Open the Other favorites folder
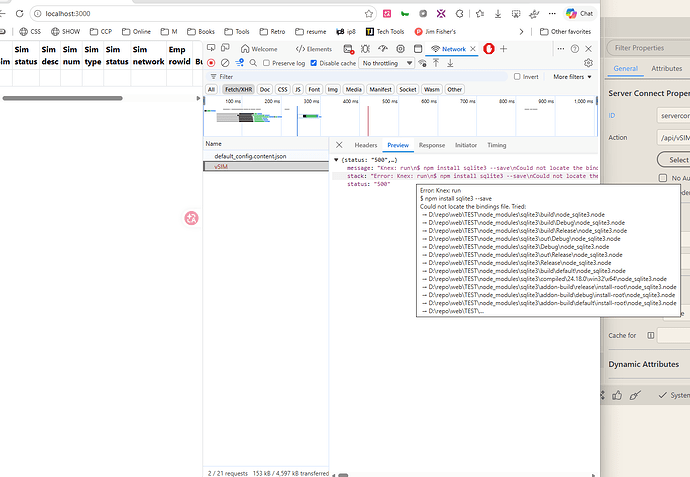 click(565, 32)
